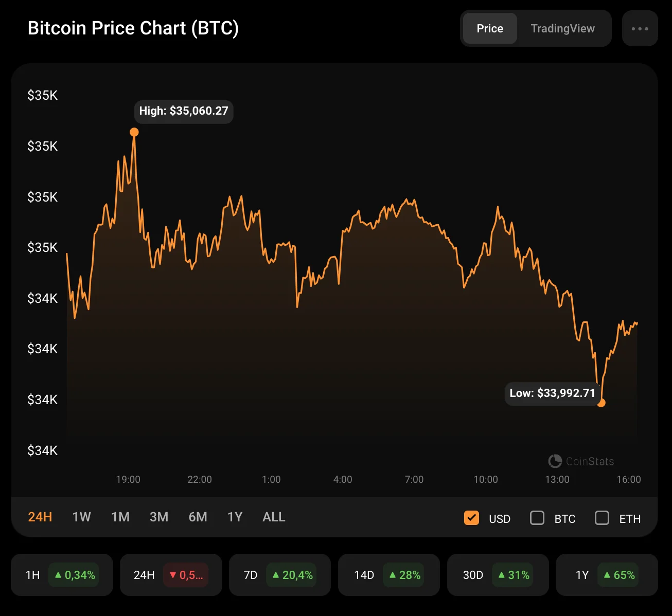The height and width of the screenshot is (616, 672).
Task: Click the 1H green up-arrow percentage badge
Action: [x=75, y=575]
